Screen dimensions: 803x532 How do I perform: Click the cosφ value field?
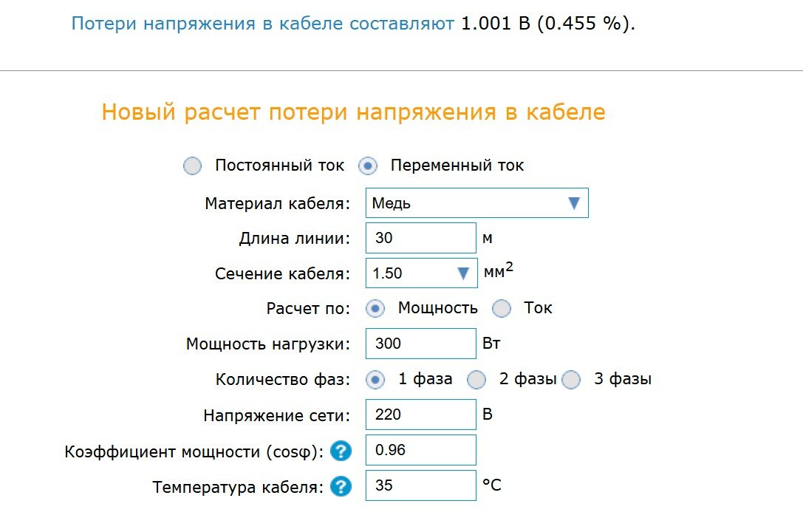(421, 450)
